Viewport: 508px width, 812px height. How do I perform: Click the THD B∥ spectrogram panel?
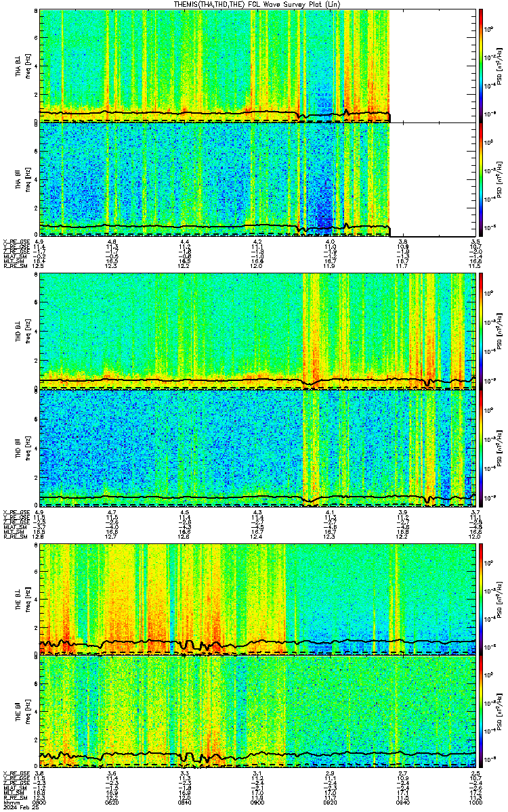[257, 447]
